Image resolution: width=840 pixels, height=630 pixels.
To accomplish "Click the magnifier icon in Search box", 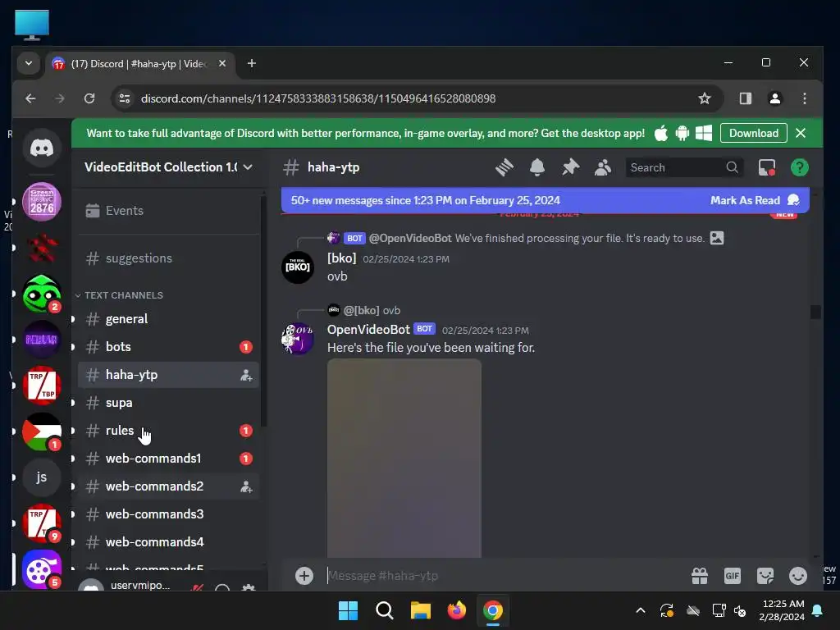I will (732, 167).
